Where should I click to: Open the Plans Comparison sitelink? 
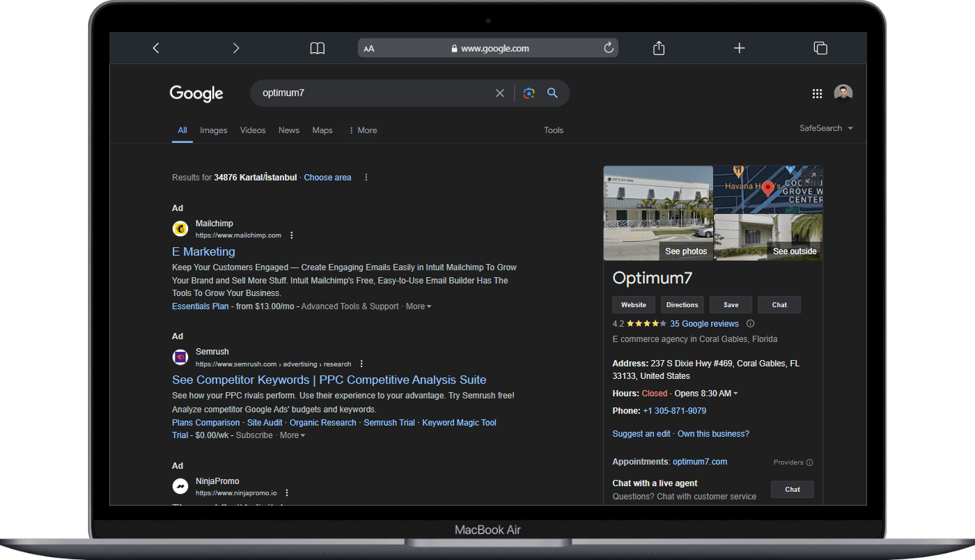205,423
